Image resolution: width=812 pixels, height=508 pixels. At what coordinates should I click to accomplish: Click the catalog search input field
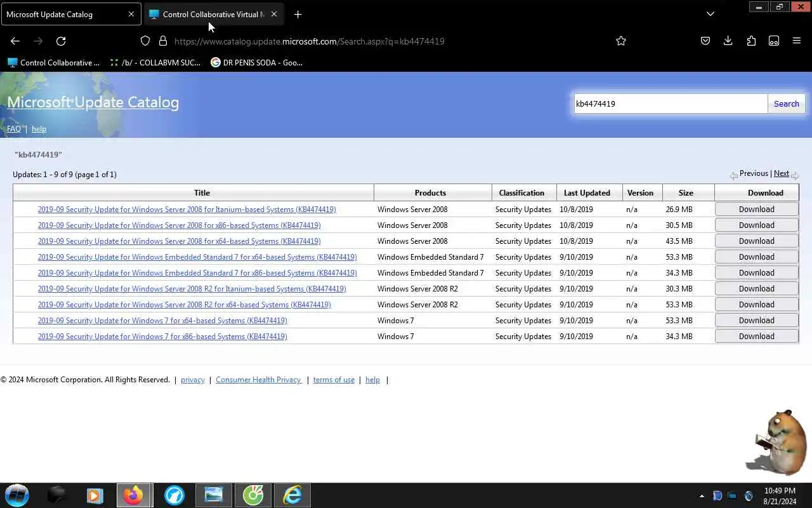click(671, 104)
